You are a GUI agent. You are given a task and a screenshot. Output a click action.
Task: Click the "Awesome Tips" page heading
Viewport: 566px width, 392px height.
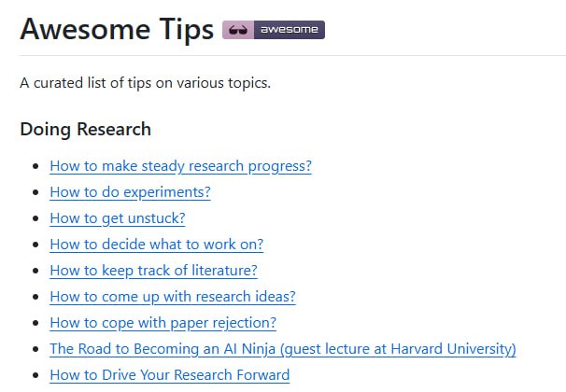(117, 30)
